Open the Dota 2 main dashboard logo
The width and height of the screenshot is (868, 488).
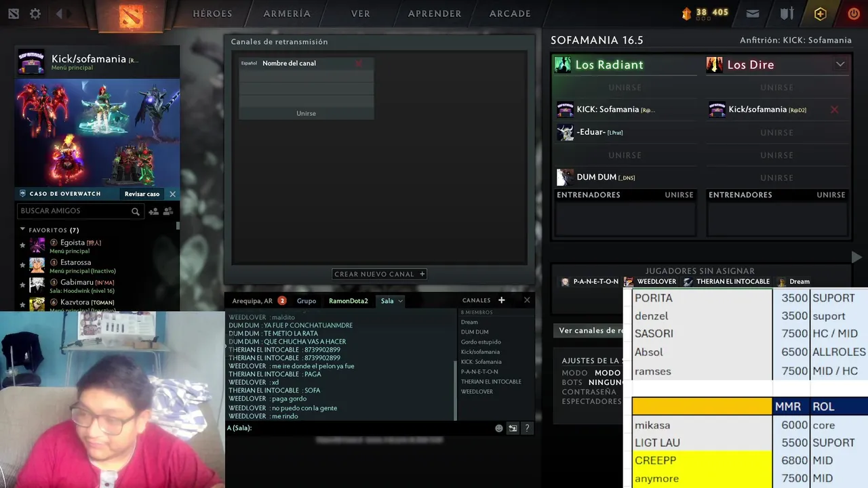(132, 16)
